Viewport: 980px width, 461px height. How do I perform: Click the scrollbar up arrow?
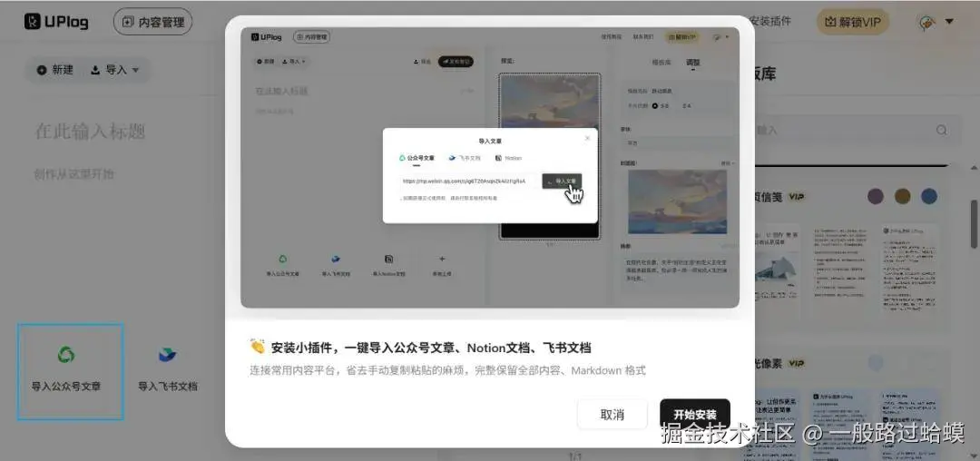[x=974, y=169]
